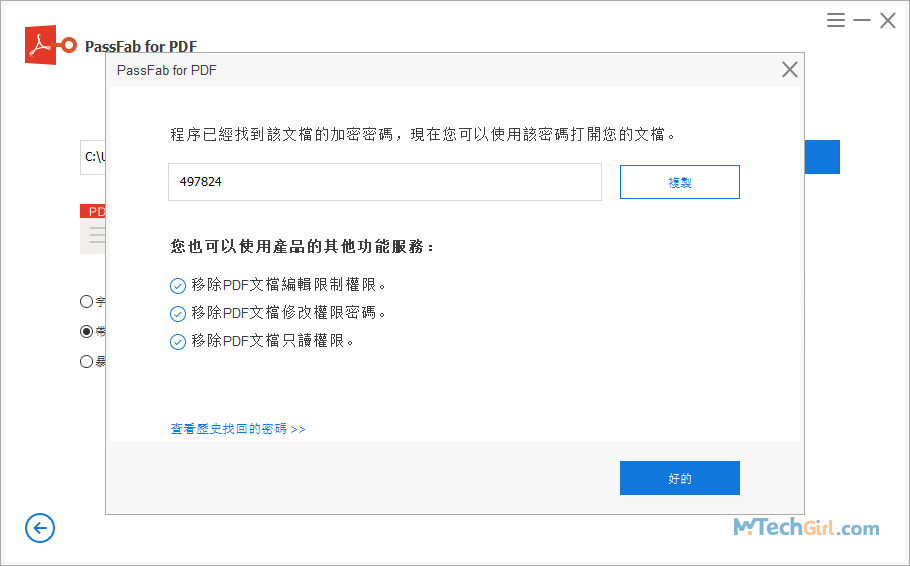Select the first attack mode radio button
The height and width of the screenshot is (566, 910).
pyautogui.click(x=86, y=301)
